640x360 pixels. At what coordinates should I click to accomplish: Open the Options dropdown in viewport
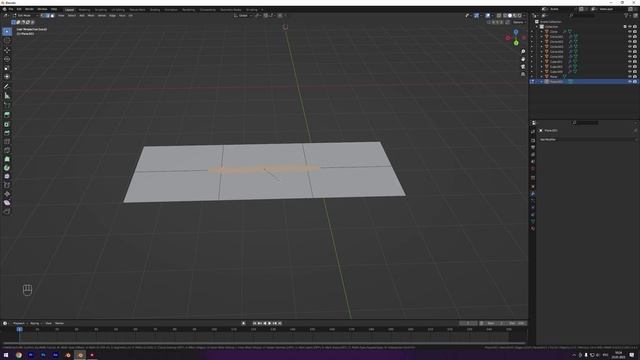coord(519,22)
